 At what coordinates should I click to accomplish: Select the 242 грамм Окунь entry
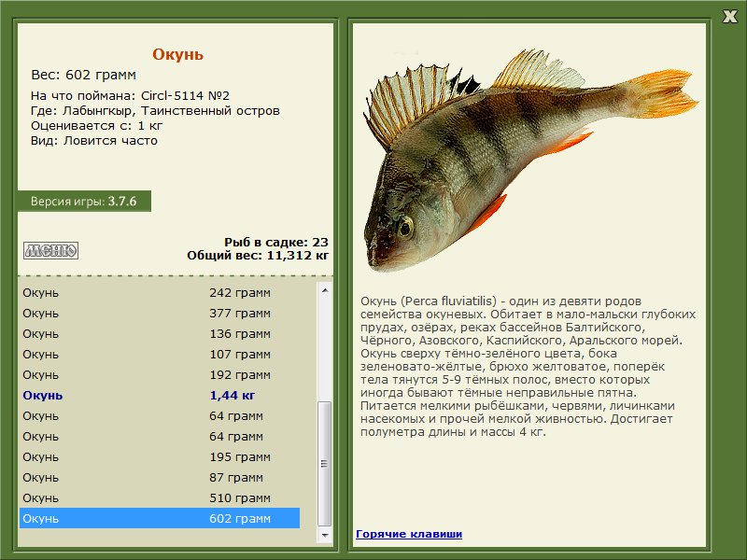(x=160, y=293)
